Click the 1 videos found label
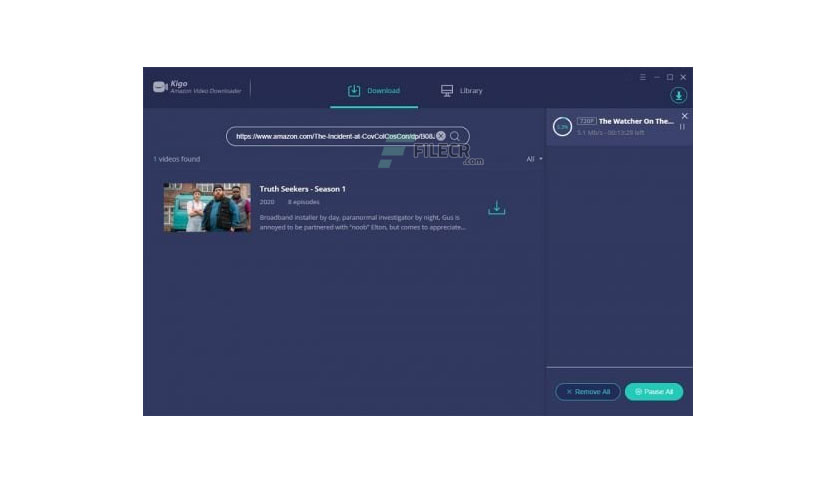The image size is (836, 484). coord(176,159)
